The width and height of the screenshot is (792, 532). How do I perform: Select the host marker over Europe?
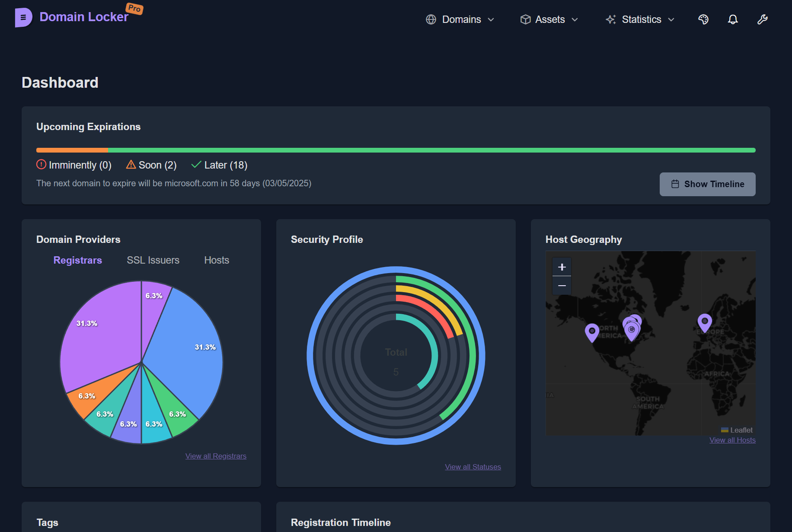pyautogui.click(x=705, y=322)
